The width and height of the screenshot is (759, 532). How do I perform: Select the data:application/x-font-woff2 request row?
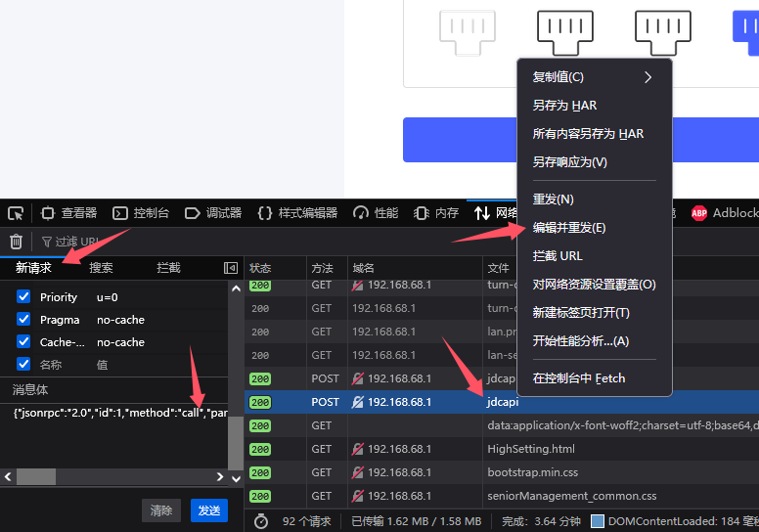pos(502,425)
